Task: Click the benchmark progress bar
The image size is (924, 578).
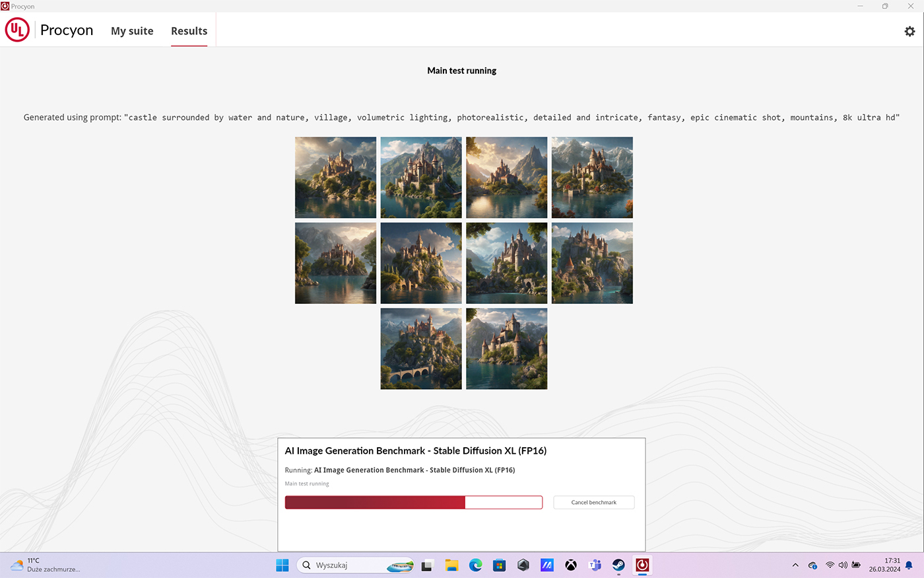Action: point(413,503)
